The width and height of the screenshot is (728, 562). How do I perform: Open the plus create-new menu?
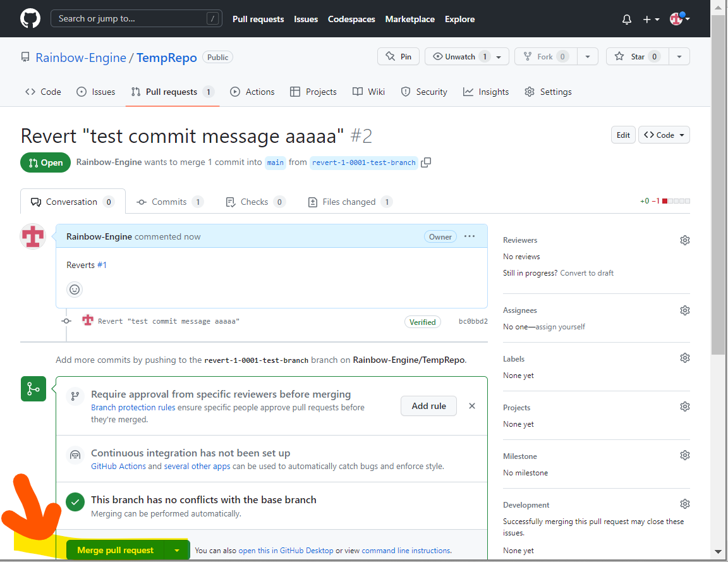click(x=651, y=19)
